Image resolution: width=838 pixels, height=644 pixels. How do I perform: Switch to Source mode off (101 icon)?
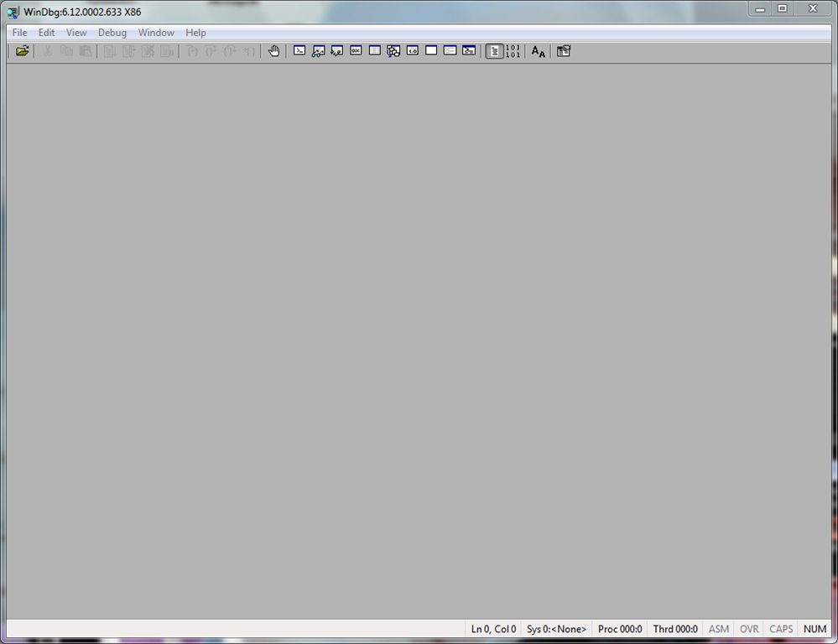[513, 51]
